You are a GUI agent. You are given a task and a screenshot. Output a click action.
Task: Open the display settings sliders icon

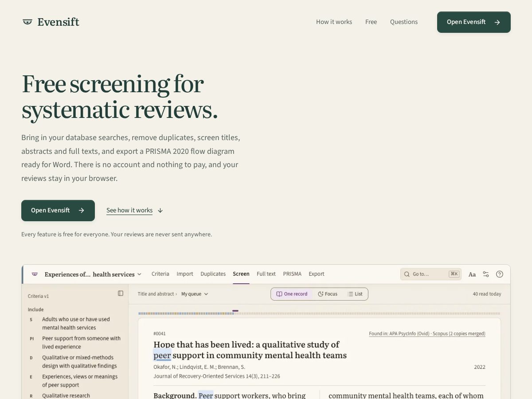click(486, 274)
